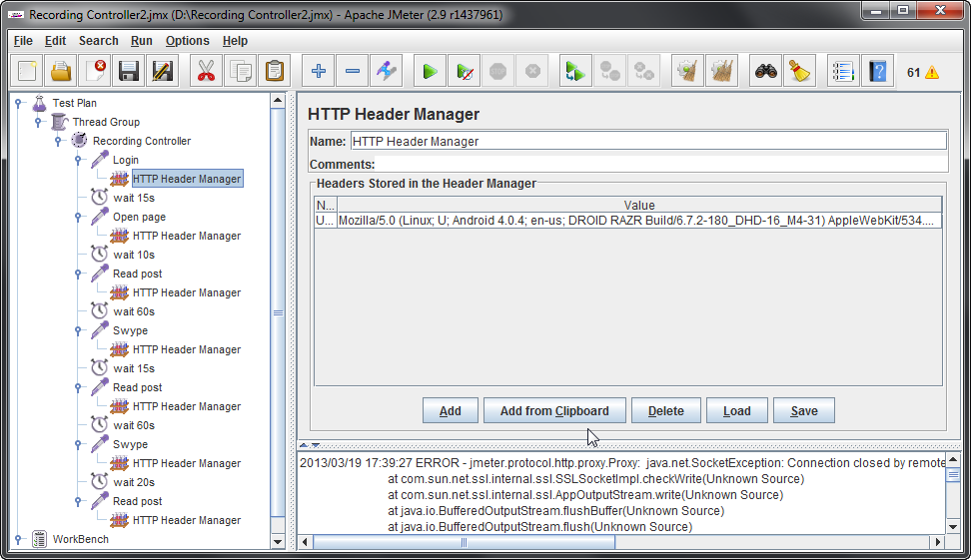Click the Save headers button

(x=804, y=411)
